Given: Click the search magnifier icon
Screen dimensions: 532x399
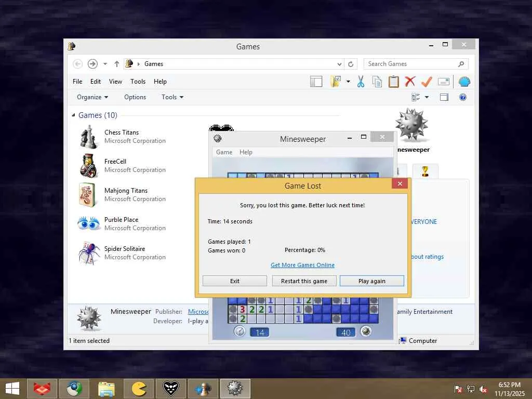Looking at the screenshot, I should 461,64.
